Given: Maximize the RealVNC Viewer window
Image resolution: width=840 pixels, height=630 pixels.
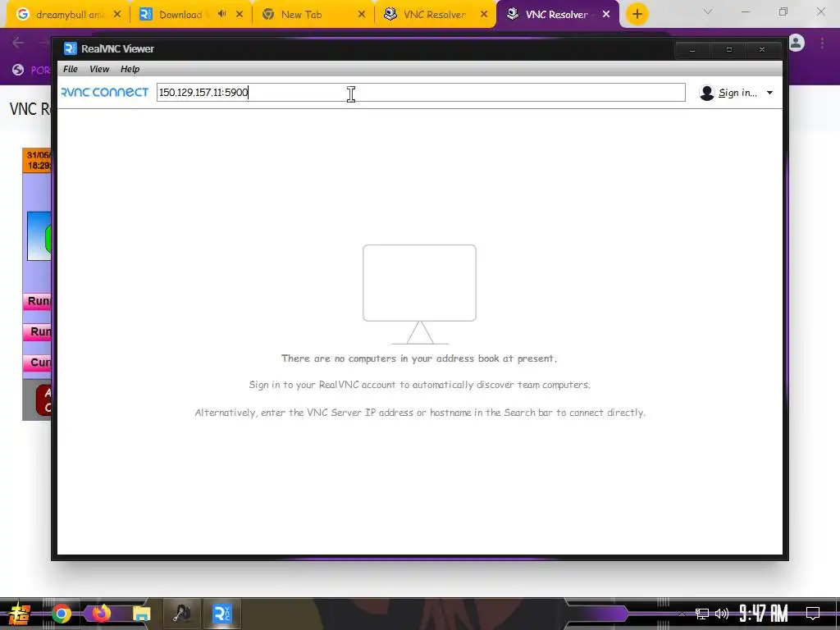Looking at the screenshot, I should pyautogui.click(x=728, y=50).
